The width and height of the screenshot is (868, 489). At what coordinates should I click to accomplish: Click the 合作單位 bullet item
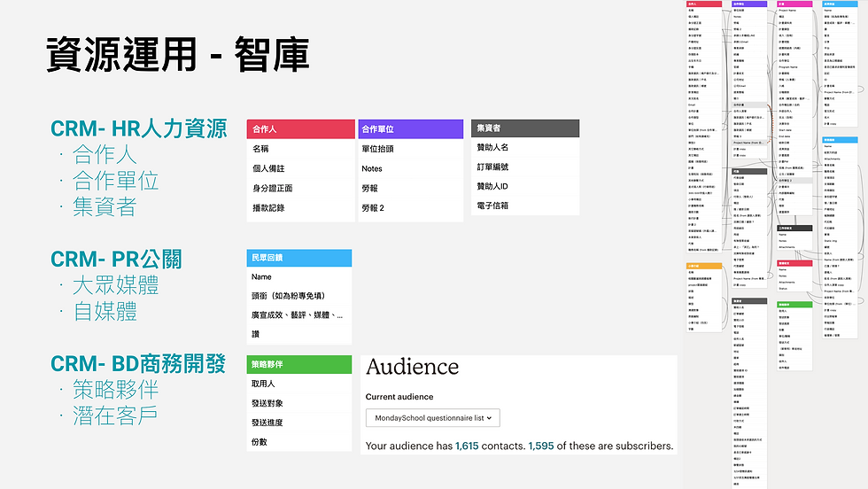[x=115, y=181]
